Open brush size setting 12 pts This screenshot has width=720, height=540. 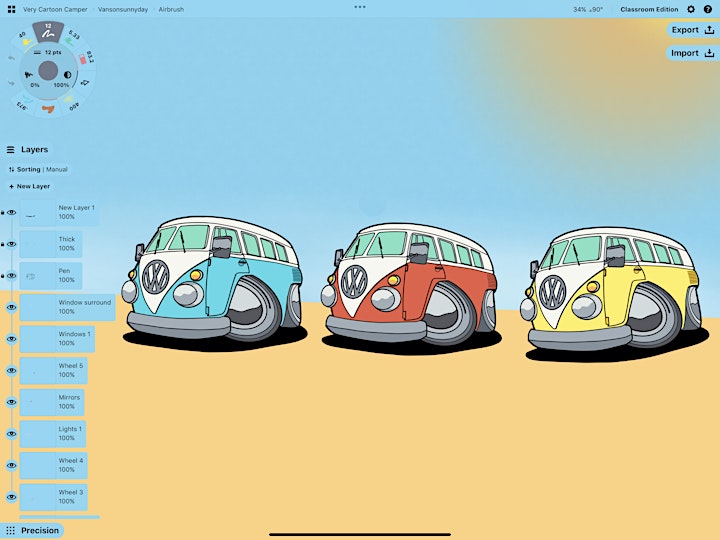48,52
